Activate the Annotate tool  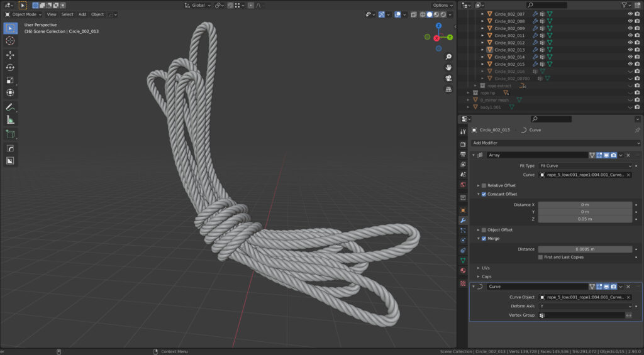pos(10,107)
